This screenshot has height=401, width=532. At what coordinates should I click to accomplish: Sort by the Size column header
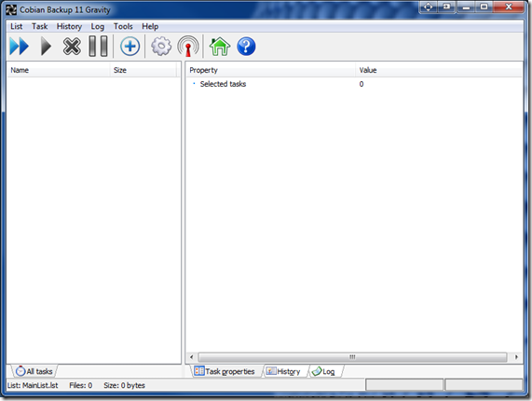(143, 70)
